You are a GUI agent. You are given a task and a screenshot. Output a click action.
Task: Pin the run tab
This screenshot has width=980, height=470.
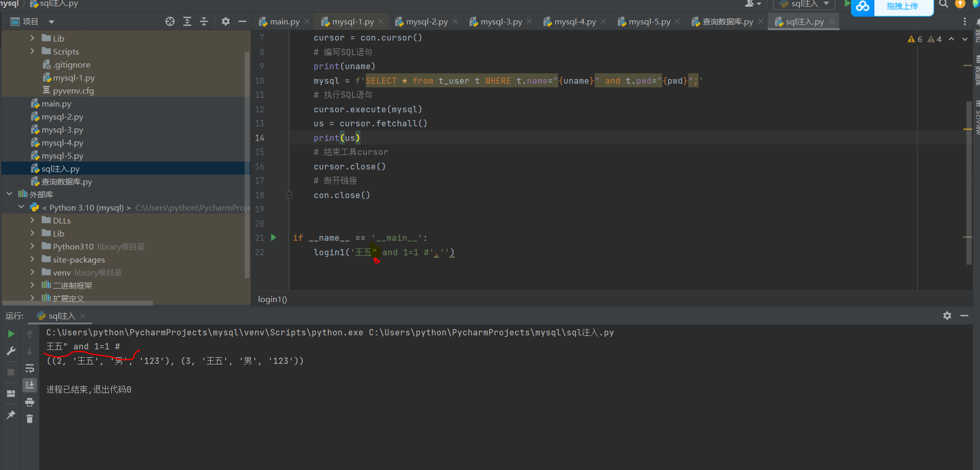tap(11, 414)
